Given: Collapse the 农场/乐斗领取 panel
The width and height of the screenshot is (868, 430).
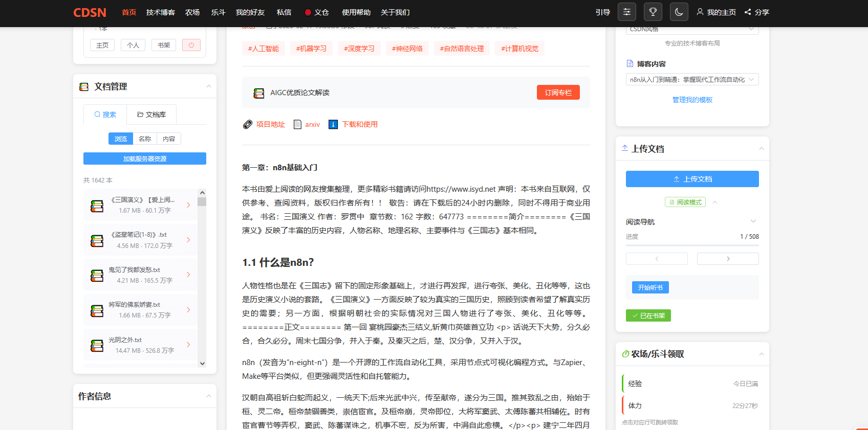Looking at the screenshot, I should 762,354.
